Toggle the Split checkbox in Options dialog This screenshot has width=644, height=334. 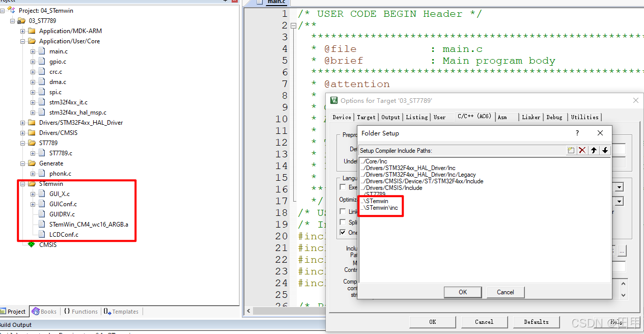click(x=343, y=222)
